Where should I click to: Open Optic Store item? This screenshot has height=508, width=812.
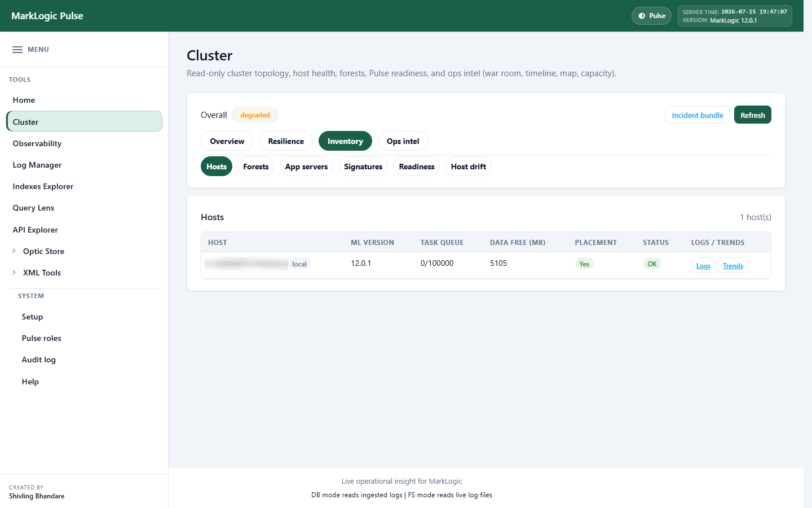[43, 251]
